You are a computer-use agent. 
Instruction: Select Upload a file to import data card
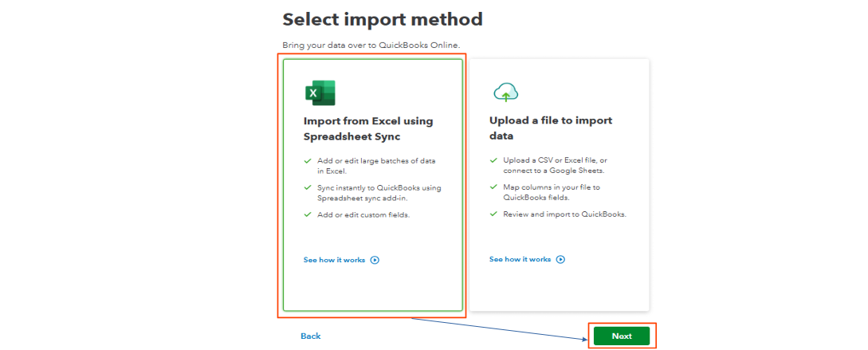click(559, 185)
